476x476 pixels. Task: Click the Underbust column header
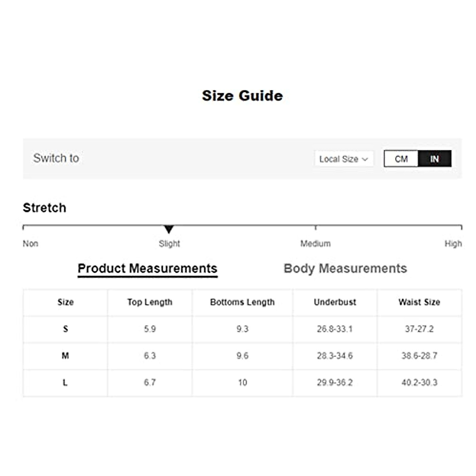(x=335, y=302)
